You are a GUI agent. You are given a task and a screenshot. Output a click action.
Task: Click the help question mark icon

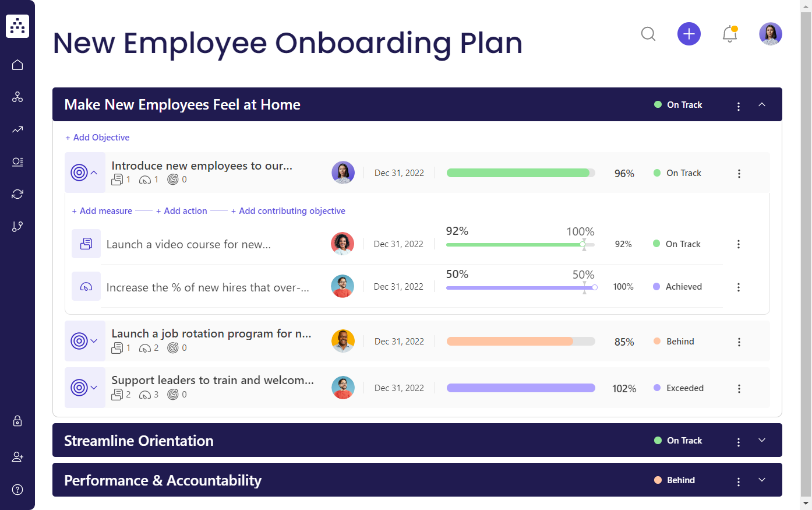click(17, 489)
